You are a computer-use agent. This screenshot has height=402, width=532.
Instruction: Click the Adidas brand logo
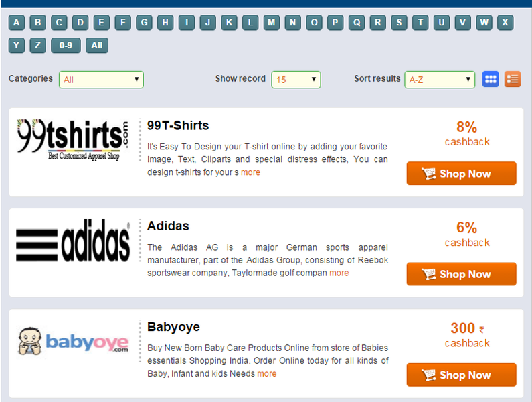click(x=74, y=241)
